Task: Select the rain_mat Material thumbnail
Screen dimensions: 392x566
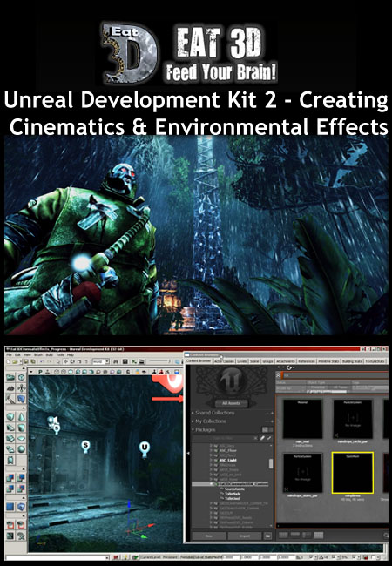Action: [x=302, y=419]
